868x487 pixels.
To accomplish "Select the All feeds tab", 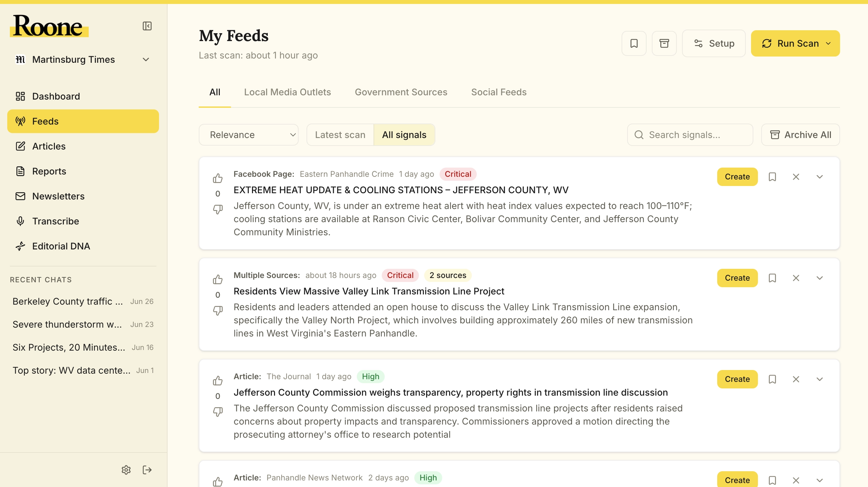I will [x=215, y=92].
